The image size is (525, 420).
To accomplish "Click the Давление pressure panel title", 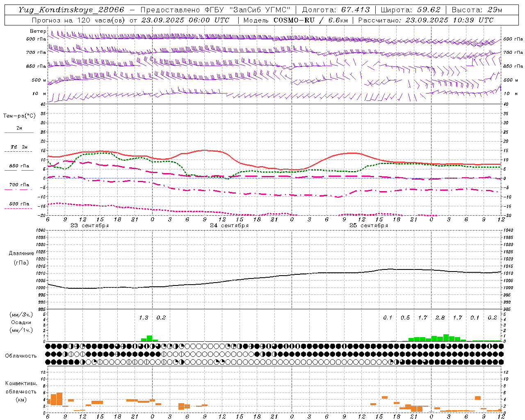I will (21, 253).
